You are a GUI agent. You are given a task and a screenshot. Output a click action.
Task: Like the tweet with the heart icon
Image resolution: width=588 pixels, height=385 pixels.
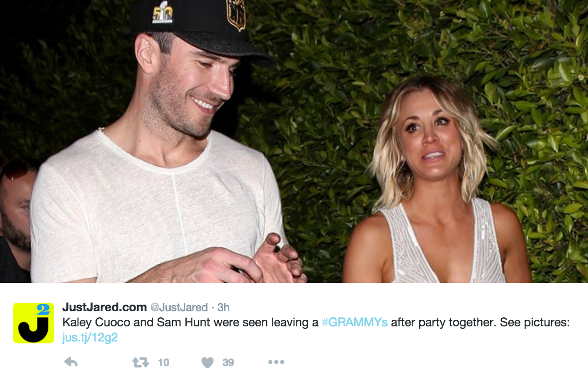[x=208, y=362]
